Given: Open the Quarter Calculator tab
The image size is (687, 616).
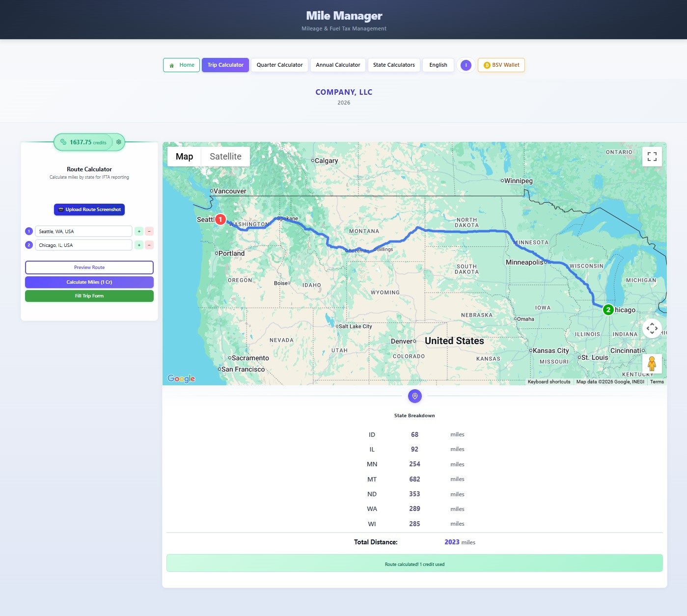Looking at the screenshot, I should [x=279, y=65].
